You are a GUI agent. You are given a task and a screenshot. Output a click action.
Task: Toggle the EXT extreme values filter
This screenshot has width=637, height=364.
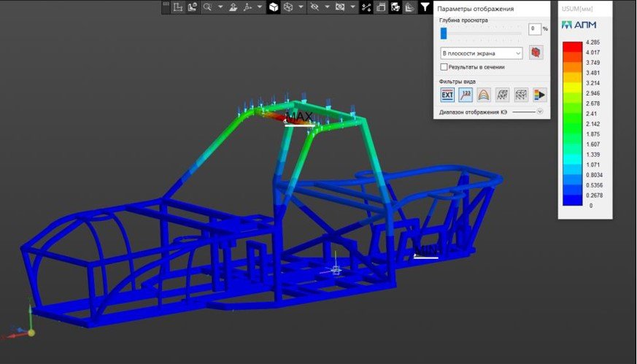coord(447,94)
